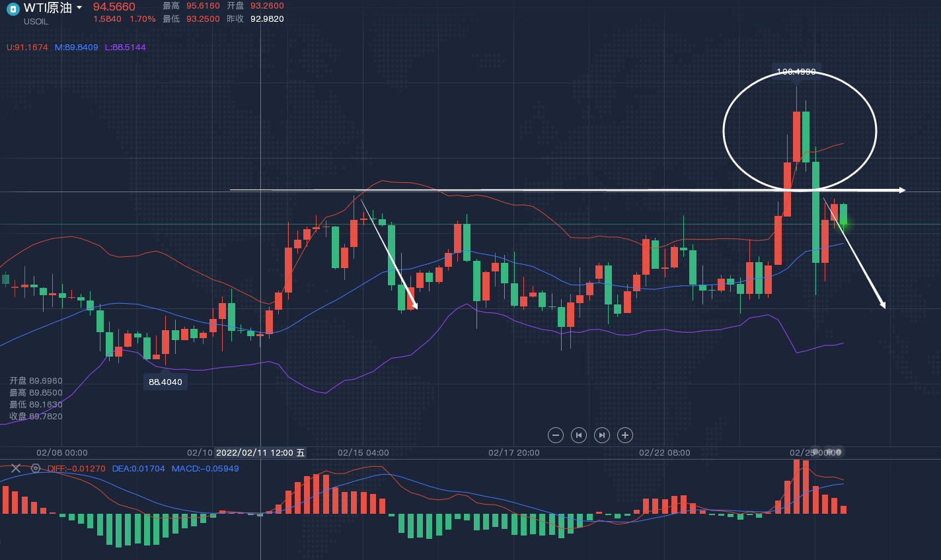Click the USOIL ticker subtitle
Image resolution: width=941 pixels, height=560 pixels.
tap(36, 22)
